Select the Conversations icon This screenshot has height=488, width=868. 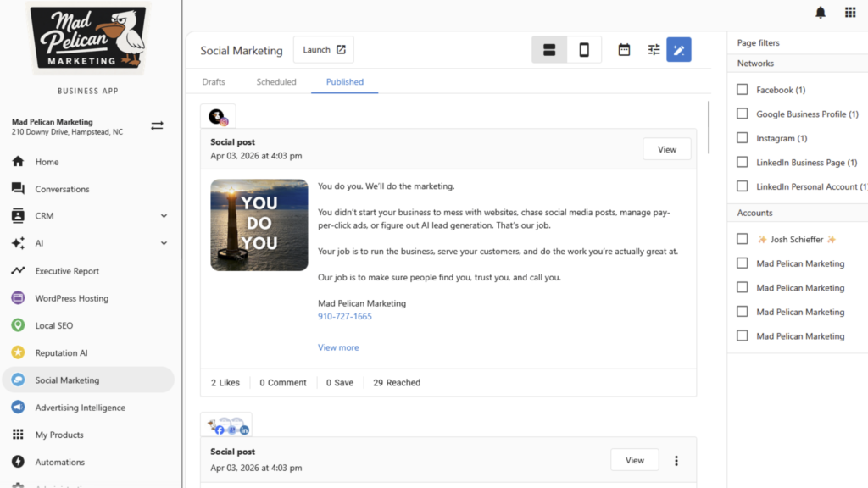pyautogui.click(x=18, y=188)
